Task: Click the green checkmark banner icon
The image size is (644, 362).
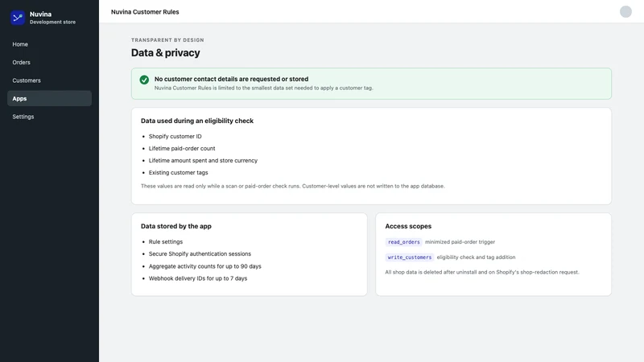Action: click(144, 80)
